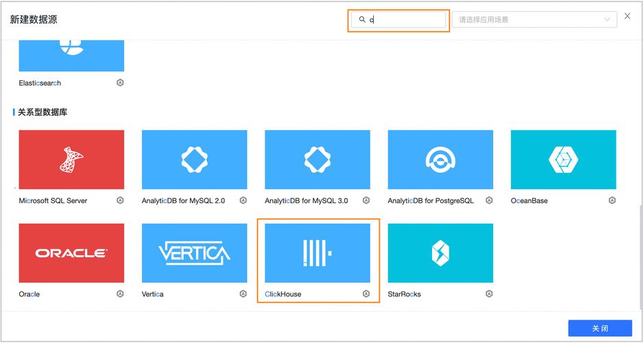Image resolution: width=644 pixels, height=343 pixels.
Task: Click the badge icon beside Oracle
Action: pyautogui.click(x=120, y=294)
